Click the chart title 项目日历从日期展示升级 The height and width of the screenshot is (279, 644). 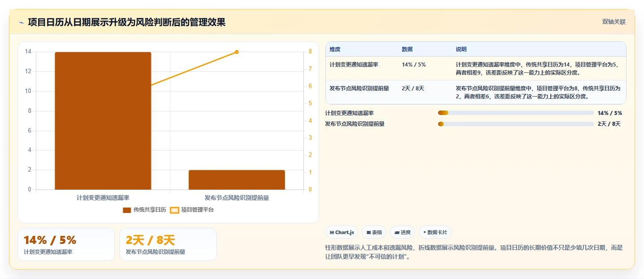127,22
